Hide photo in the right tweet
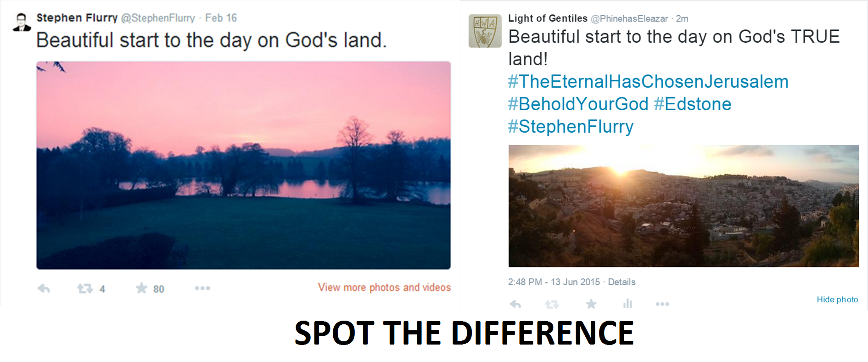 837,300
